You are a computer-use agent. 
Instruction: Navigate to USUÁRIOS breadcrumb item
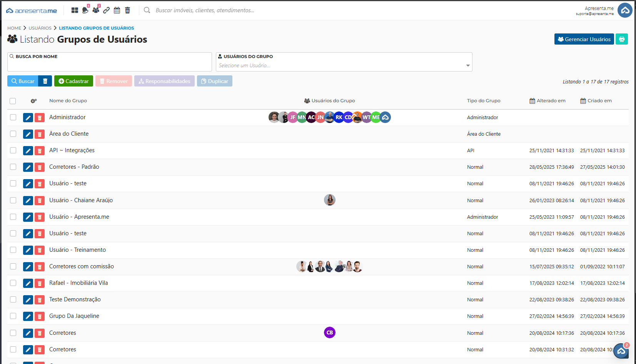pyautogui.click(x=40, y=28)
